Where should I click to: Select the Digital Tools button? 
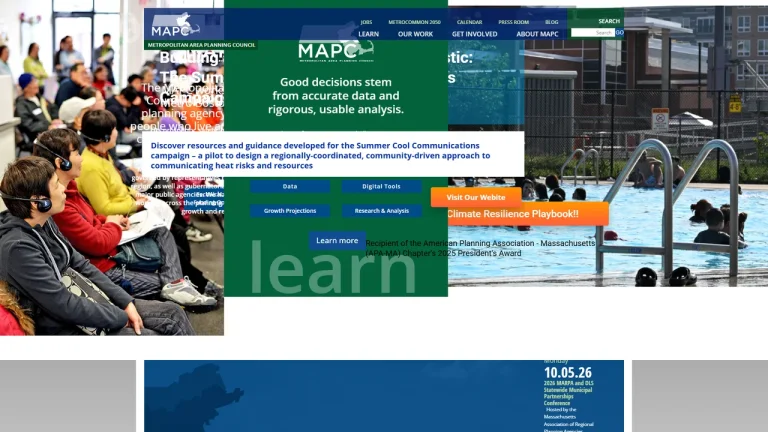coord(381,186)
